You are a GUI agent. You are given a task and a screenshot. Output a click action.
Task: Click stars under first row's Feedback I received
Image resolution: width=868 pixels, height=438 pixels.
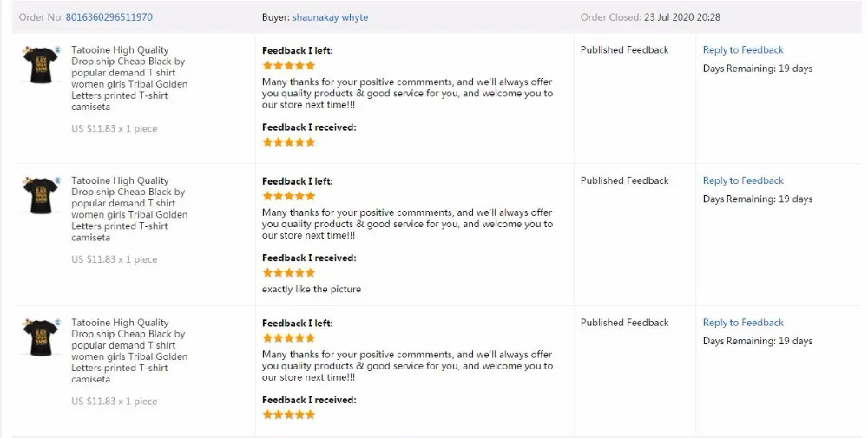tap(289, 142)
